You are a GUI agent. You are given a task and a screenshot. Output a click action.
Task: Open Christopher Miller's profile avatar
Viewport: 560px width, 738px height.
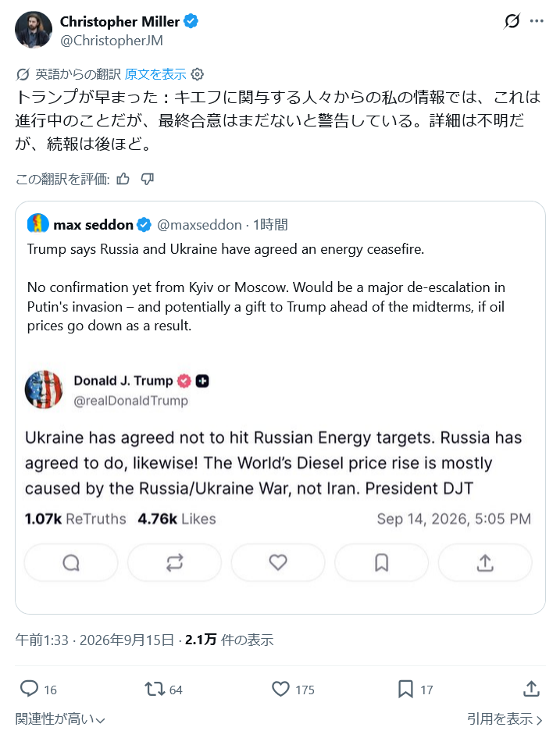pyautogui.click(x=34, y=30)
